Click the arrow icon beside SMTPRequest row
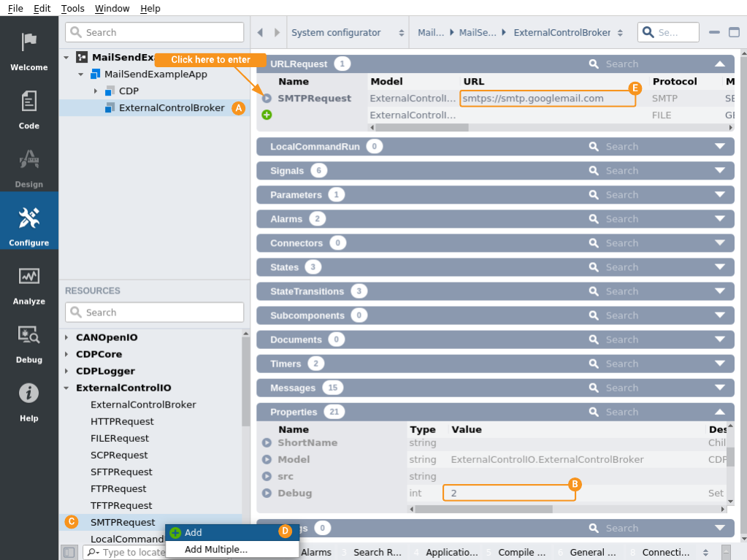 [267, 99]
